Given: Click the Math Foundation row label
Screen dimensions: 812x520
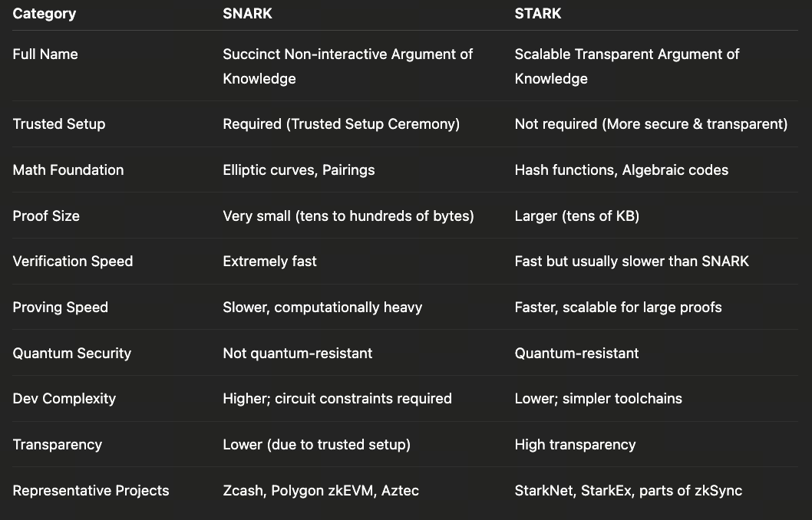Looking at the screenshot, I should click(68, 169).
